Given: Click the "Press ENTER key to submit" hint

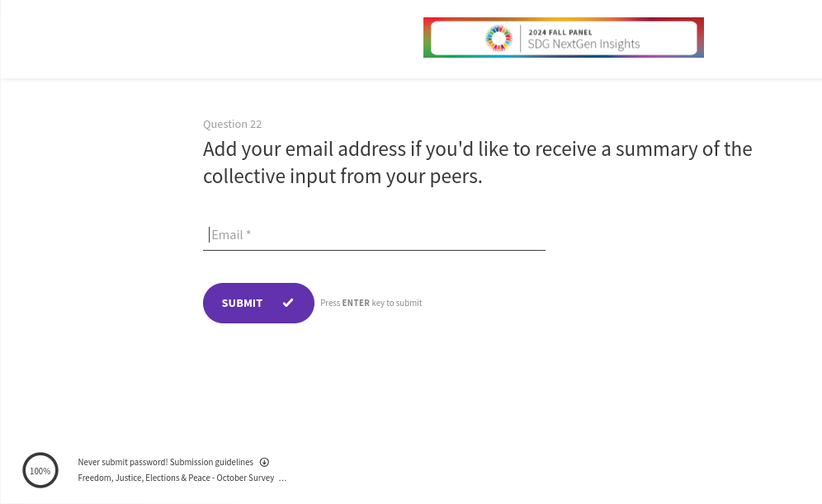Looking at the screenshot, I should coord(371,304).
